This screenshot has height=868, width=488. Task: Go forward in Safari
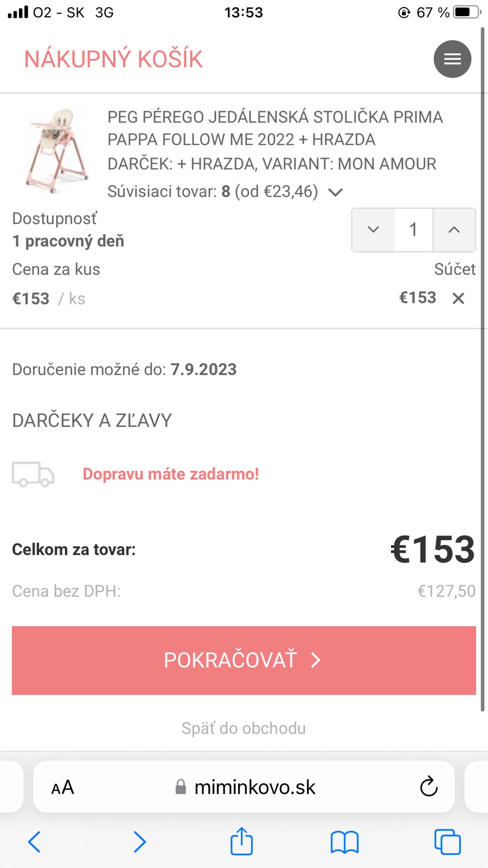point(139,842)
